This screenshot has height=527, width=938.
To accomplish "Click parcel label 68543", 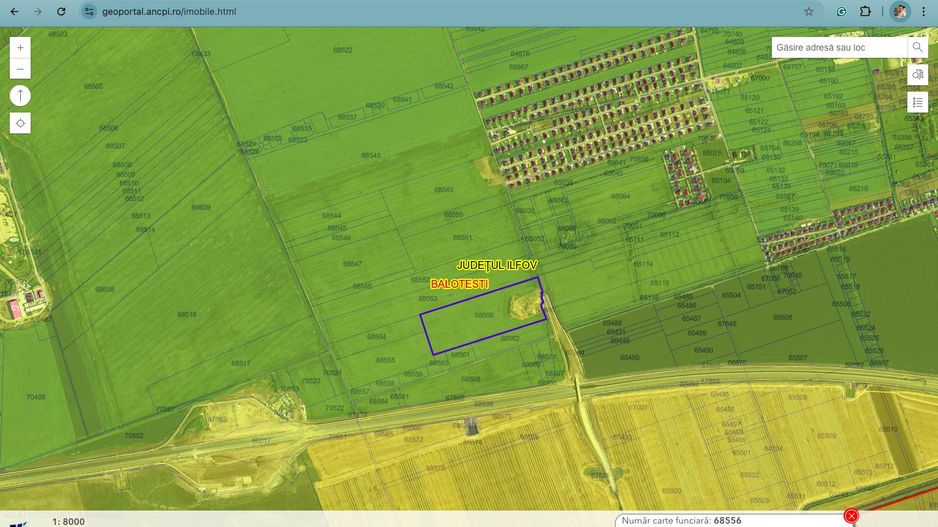I will 370,156.
